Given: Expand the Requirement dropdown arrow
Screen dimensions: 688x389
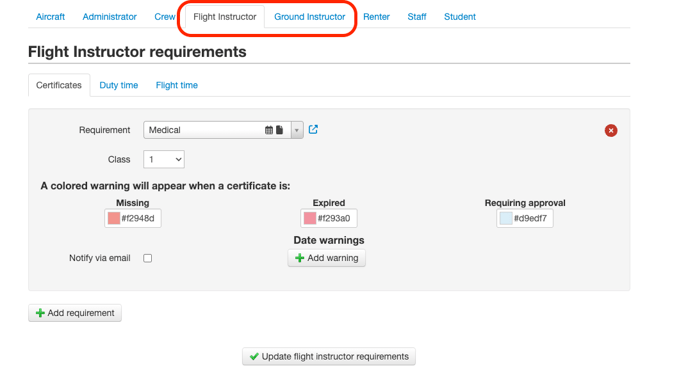Looking at the screenshot, I should pos(297,130).
